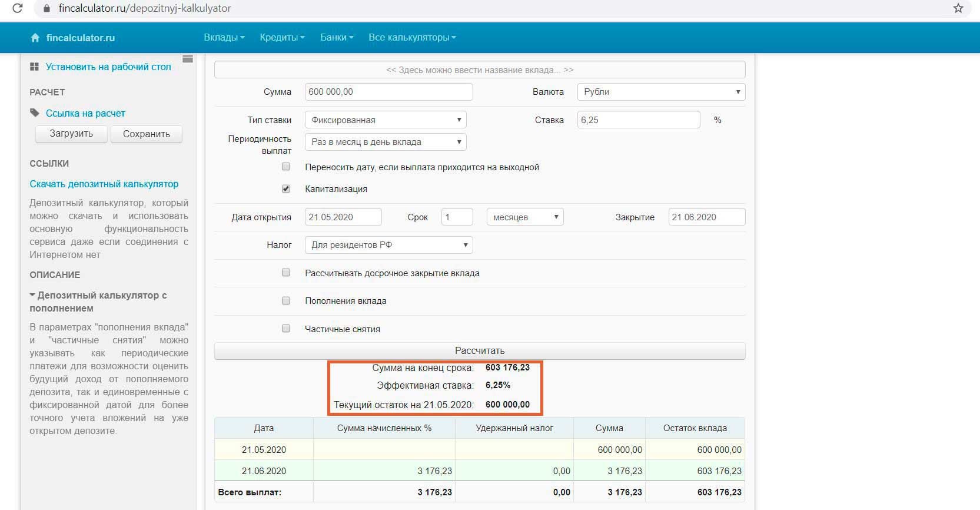
Task: Open Тип ставки dropdown showing Фиксированная
Action: pyautogui.click(x=386, y=120)
